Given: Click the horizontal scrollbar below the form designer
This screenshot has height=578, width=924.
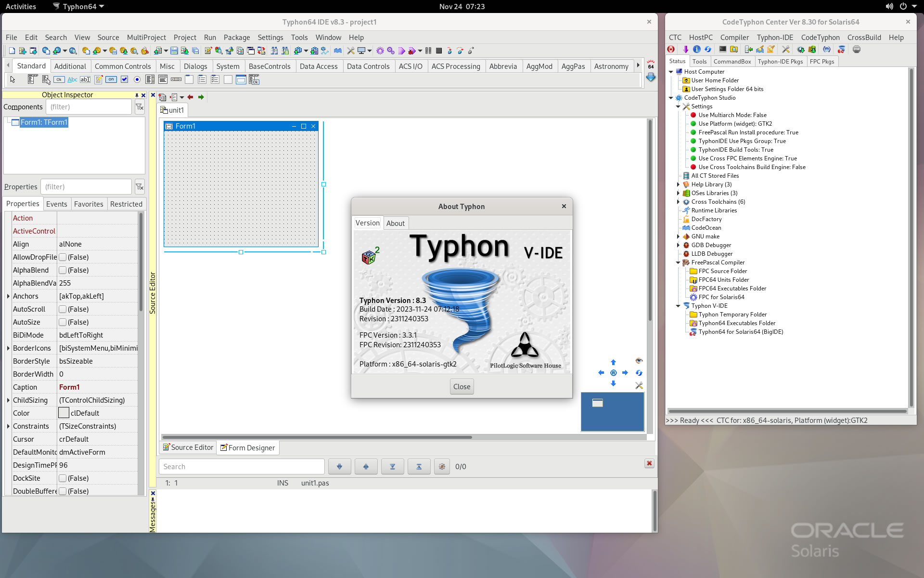Looking at the screenshot, I should coord(317,437).
